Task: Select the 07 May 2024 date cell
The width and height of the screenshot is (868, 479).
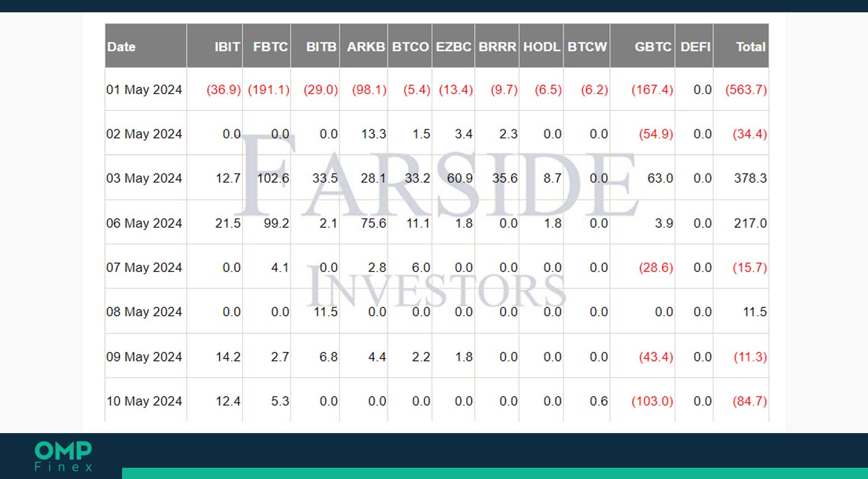Action: tap(144, 267)
